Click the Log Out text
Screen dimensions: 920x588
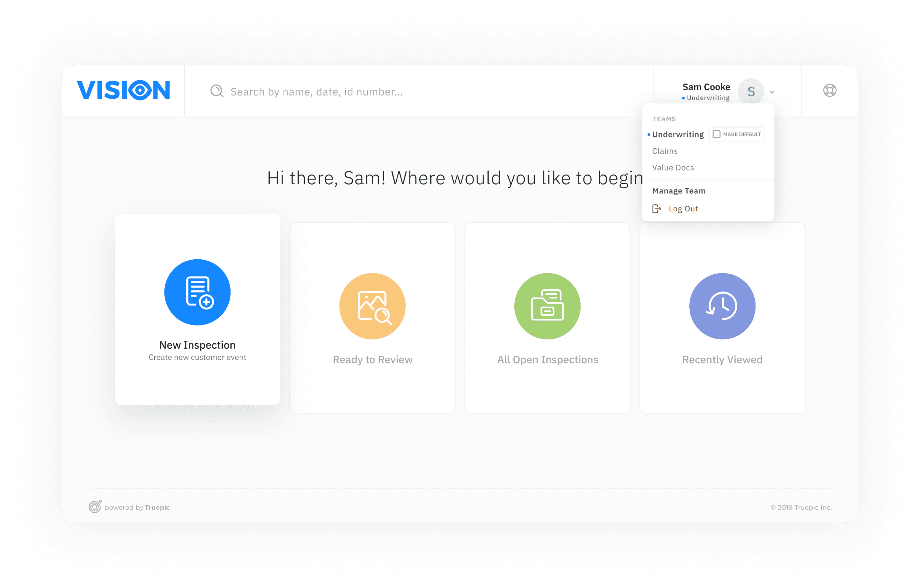pos(683,209)
